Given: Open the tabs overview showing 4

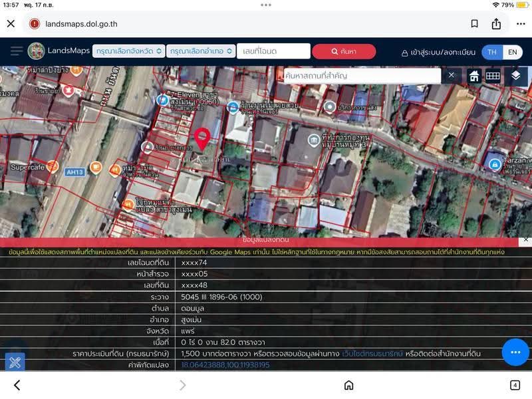Looking at the screenshot, I should coord(515,385).
